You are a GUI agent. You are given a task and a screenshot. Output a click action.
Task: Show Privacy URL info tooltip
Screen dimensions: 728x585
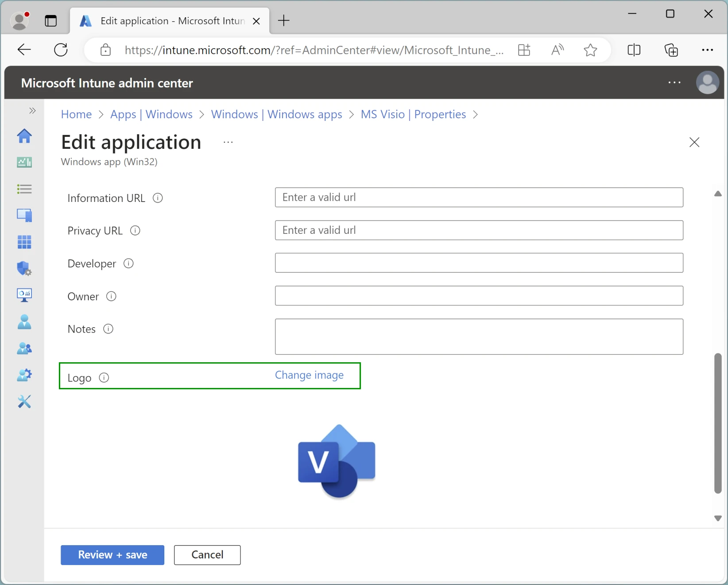[x=135, y=231]
